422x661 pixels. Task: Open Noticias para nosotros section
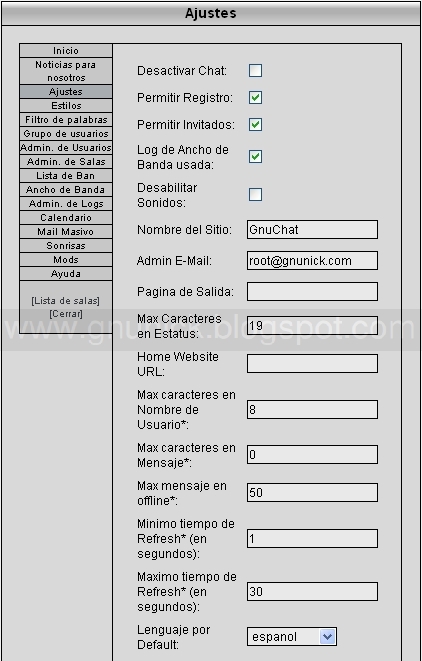(x=66, y=71)
